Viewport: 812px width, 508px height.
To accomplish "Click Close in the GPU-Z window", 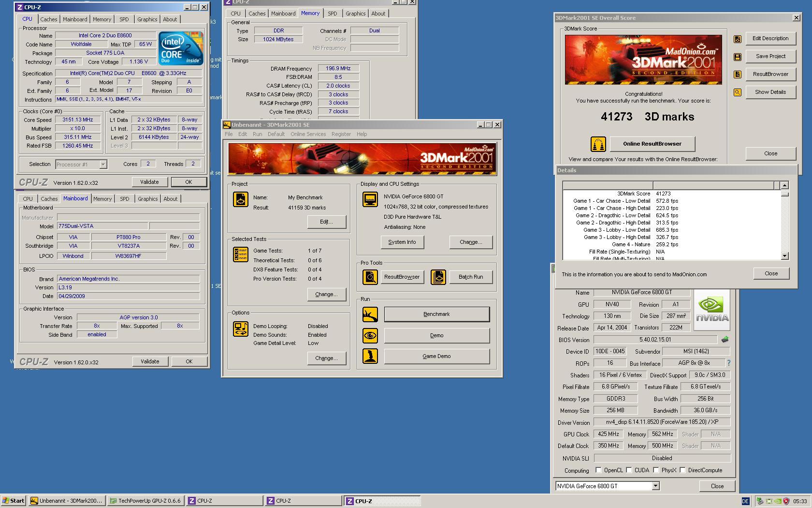I will tap(717, 486).
